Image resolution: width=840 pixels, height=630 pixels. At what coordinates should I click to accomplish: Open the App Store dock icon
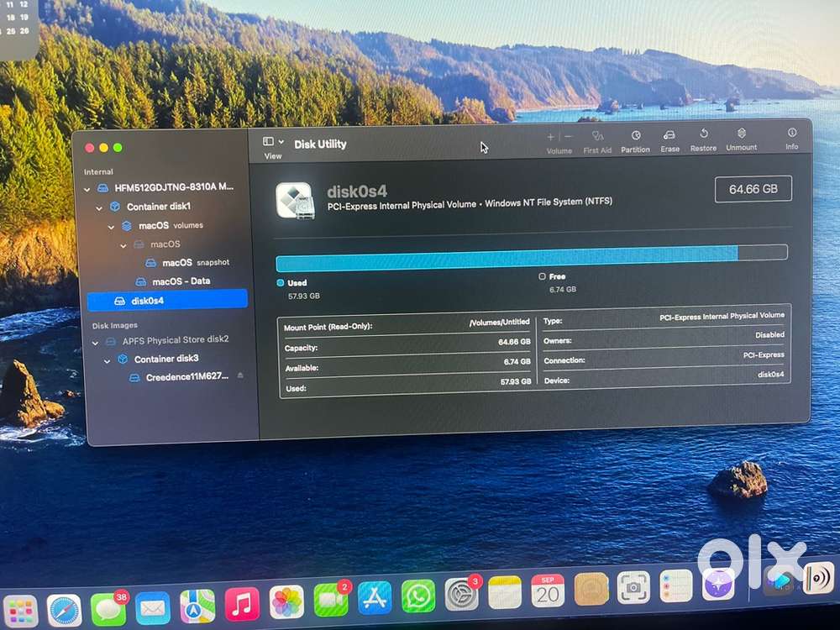pos(375,598)
